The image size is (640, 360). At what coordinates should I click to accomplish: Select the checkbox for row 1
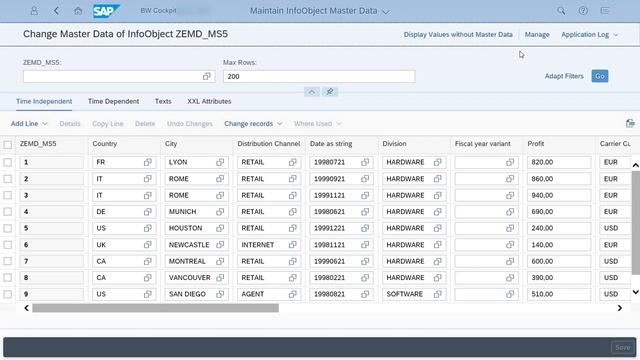(8, 162)
